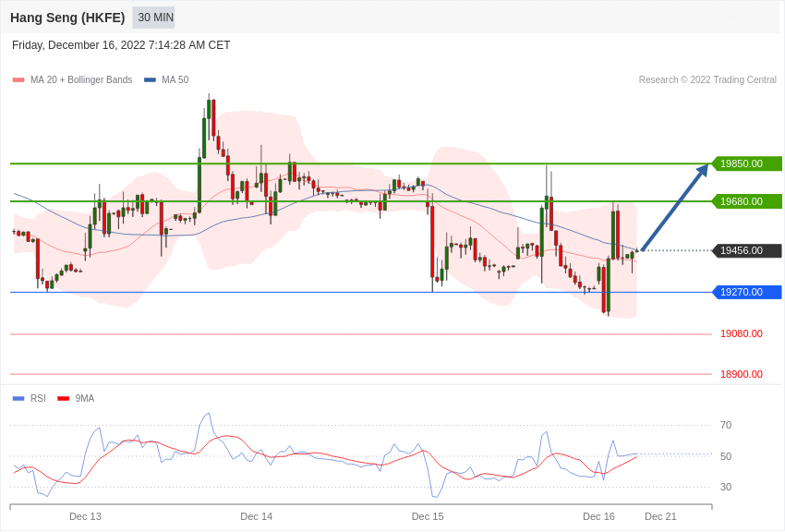Image resolution: width=785 pixels, height=532 pixels.
Task: Click the blue MA 50 legend marker
Action: 150,79
